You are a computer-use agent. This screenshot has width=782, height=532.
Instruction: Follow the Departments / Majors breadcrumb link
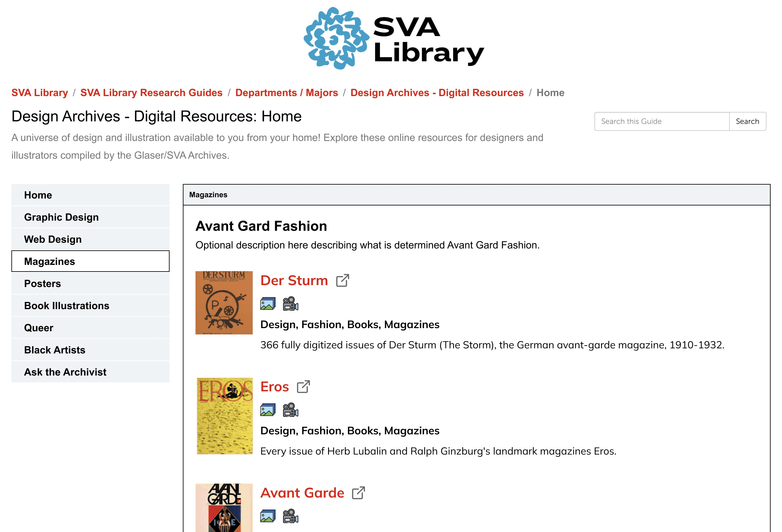(286, 93)
